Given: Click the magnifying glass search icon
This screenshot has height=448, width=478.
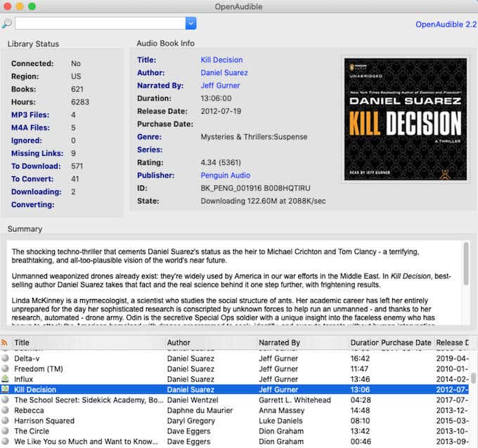Looking at the screenshot, I should tap(7, 23).
